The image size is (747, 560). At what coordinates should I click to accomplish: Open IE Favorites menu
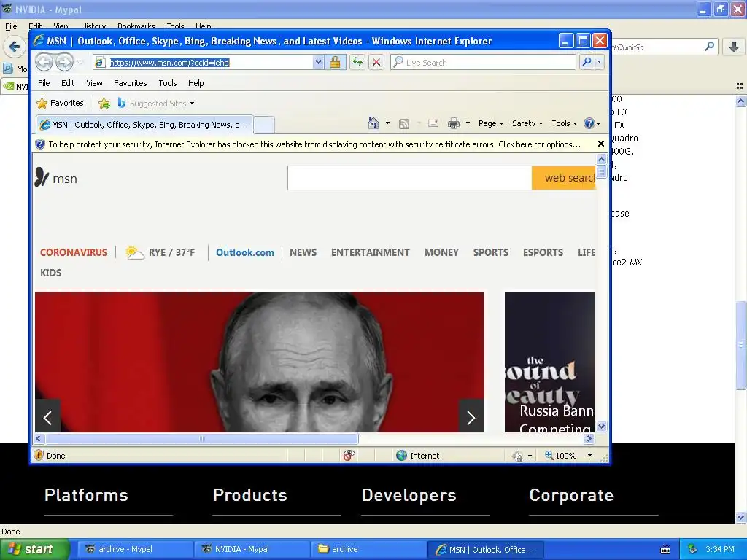click(x=130, y=83)
